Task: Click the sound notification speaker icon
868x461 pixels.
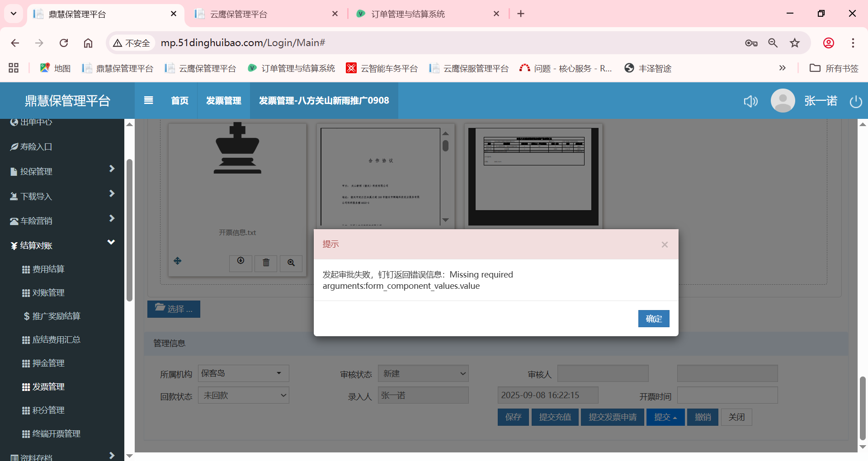Action: coord(750,101)
